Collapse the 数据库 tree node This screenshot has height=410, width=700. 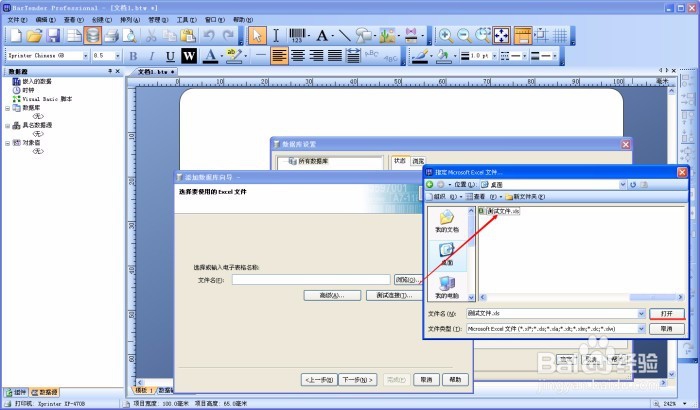tap(8, 108)
